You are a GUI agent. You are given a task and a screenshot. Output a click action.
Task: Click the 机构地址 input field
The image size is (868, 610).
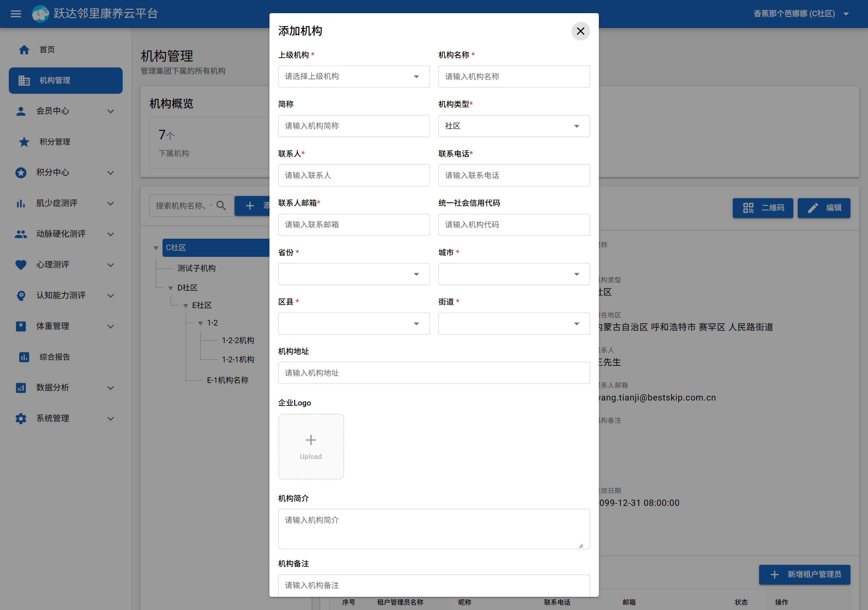pos(434,373)
